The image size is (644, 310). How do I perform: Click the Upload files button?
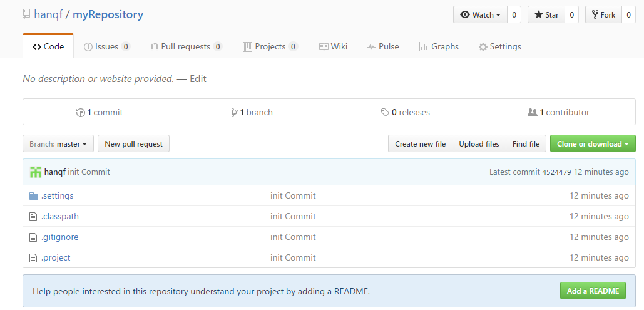[x=479, y=144]
